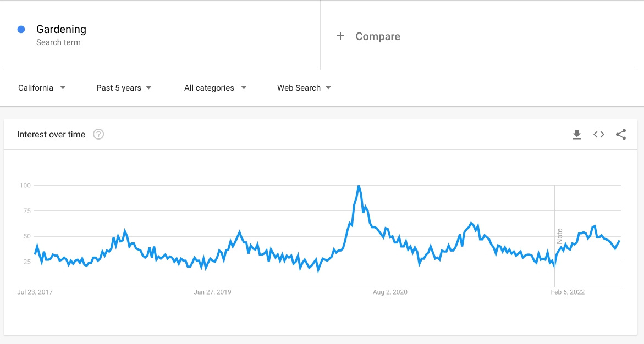Select the Feb 6, 2022 axis label
Viewport: 644px width, 344px height.
[568, 292]
